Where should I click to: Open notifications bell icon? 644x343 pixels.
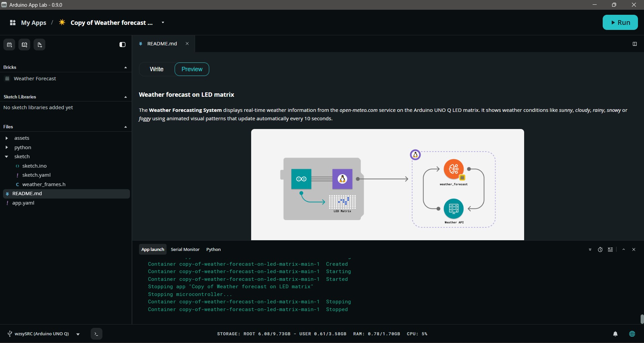click(615, 334)
